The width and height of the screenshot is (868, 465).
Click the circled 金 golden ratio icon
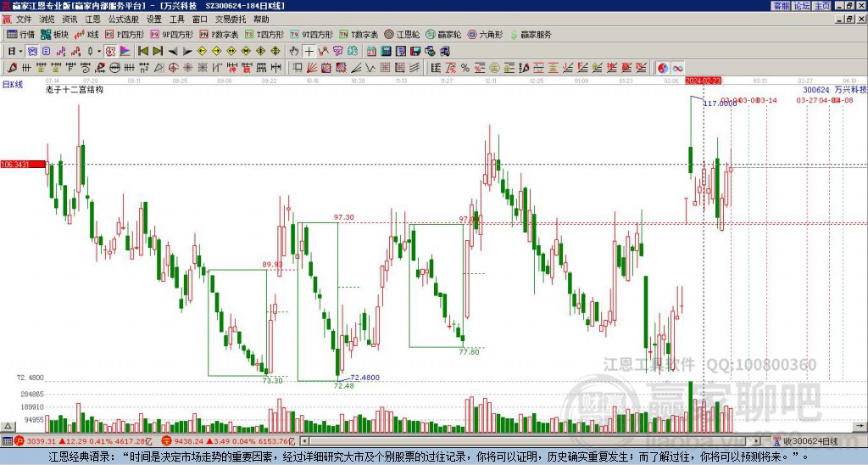pos(494,68)
